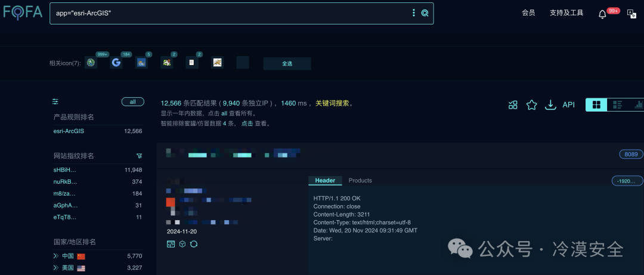The width and height of the screenshot is (644, 275).
Task: Switch language with the translate icon
Action: tap(631, 14)
